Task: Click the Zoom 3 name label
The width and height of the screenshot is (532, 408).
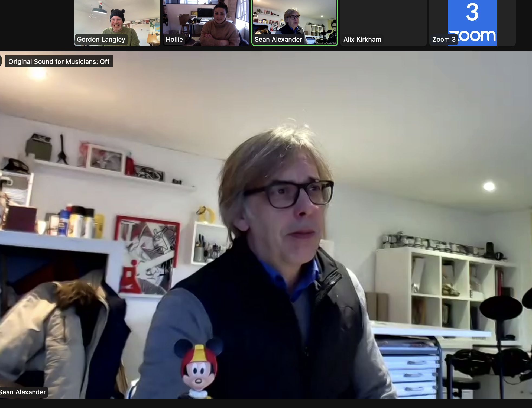Action: 444,40
